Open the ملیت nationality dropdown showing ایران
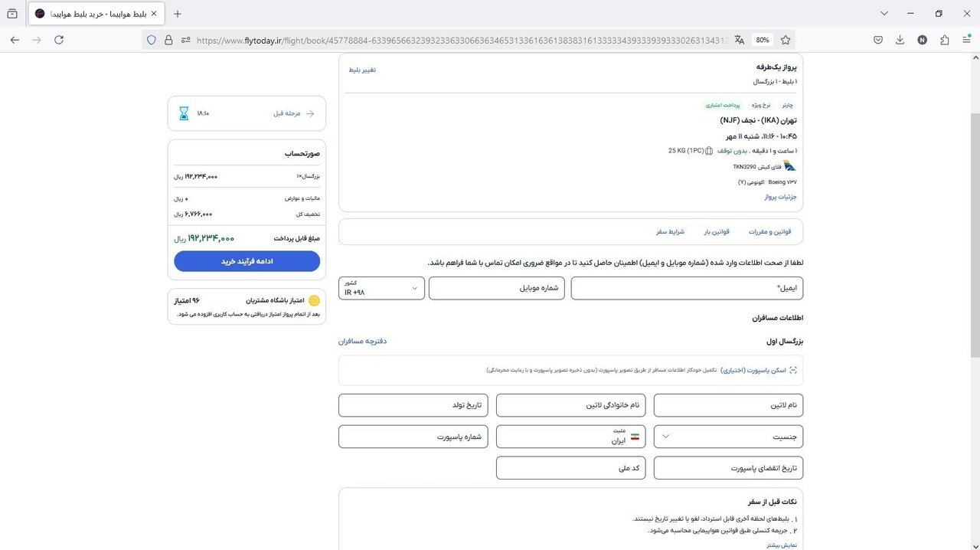980x550 pixels. coord(570,437)
